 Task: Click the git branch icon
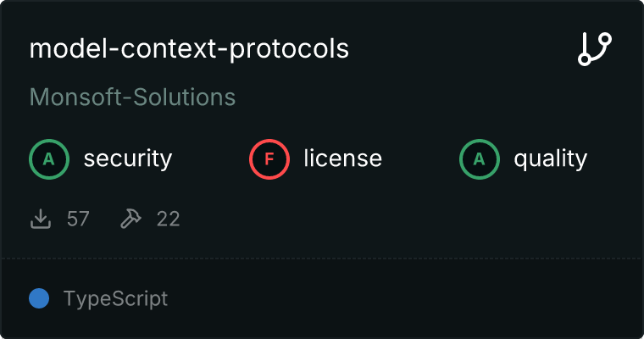click(595, 49)
